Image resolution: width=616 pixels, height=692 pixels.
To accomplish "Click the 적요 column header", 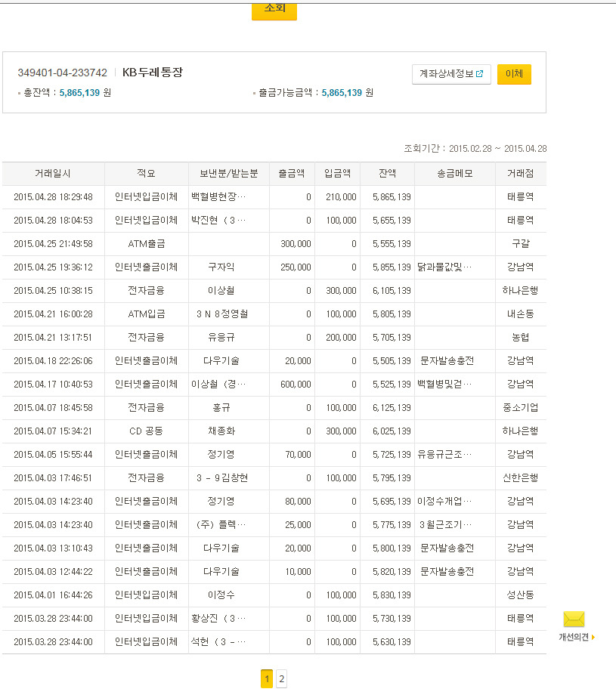I will click(x=146, y=174).
